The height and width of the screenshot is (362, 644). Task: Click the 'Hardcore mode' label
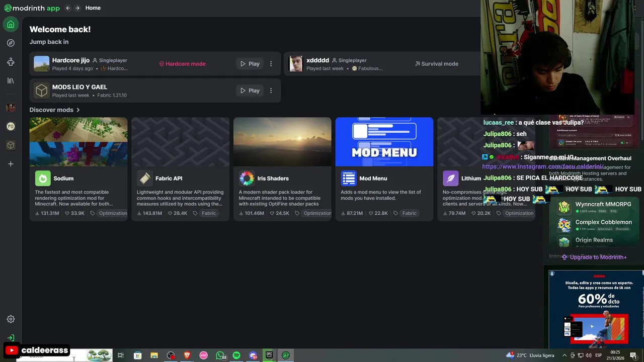[182, 64]
